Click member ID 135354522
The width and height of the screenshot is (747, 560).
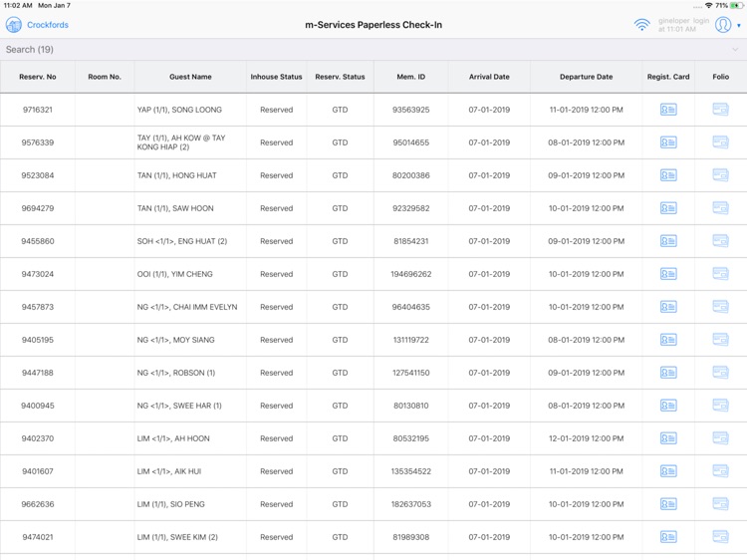(411, 471)
